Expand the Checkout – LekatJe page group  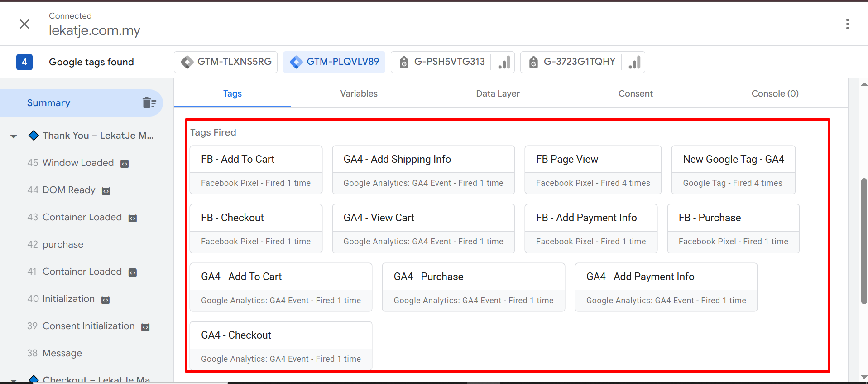14,380
